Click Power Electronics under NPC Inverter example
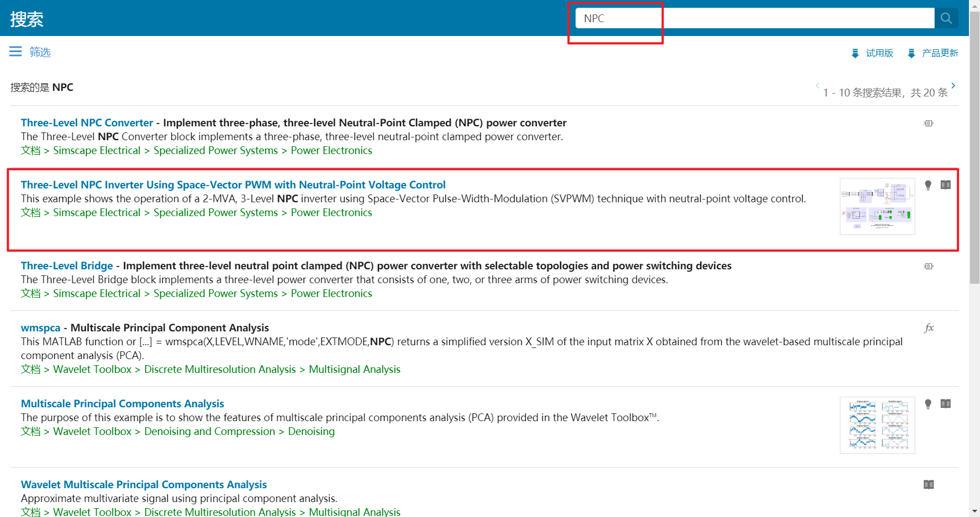Viewport: 980px width, 517px height. click(331, 213)
